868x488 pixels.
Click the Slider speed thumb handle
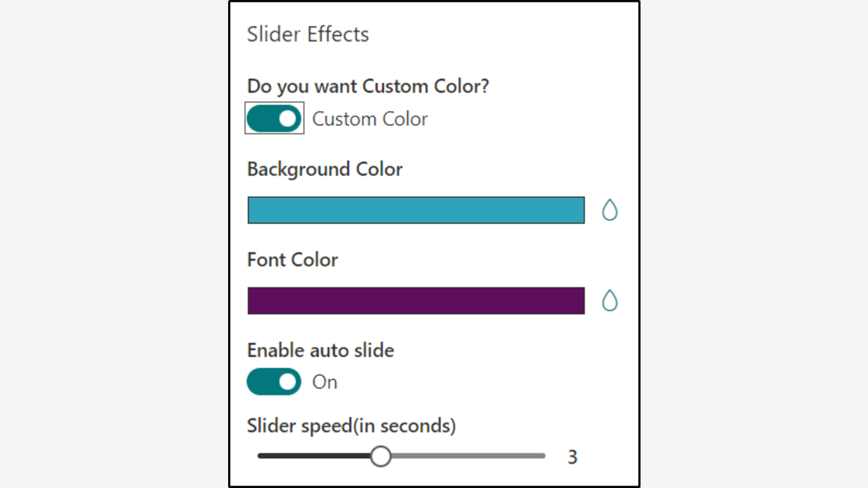coord(381,456)
